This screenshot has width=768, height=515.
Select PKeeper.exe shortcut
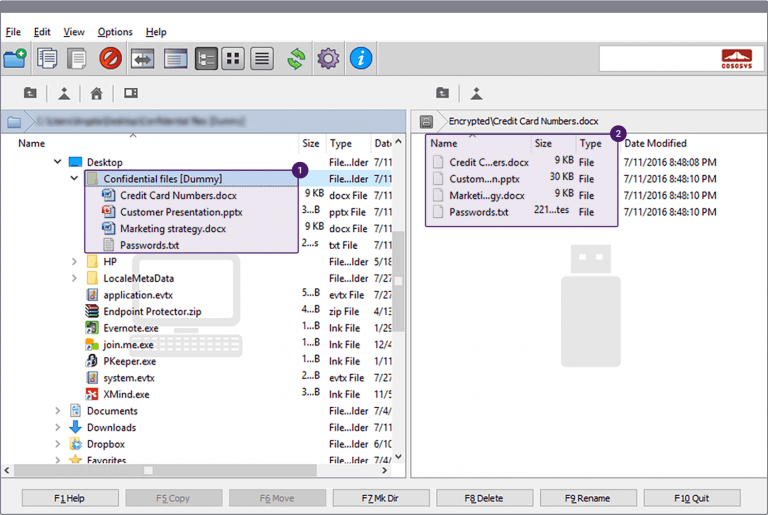point(130,361)
